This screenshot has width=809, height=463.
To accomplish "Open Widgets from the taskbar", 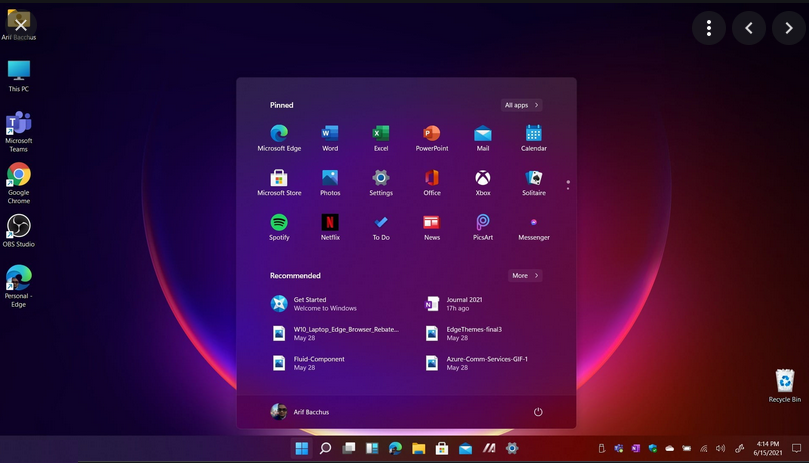I will (x=372, y=449).
